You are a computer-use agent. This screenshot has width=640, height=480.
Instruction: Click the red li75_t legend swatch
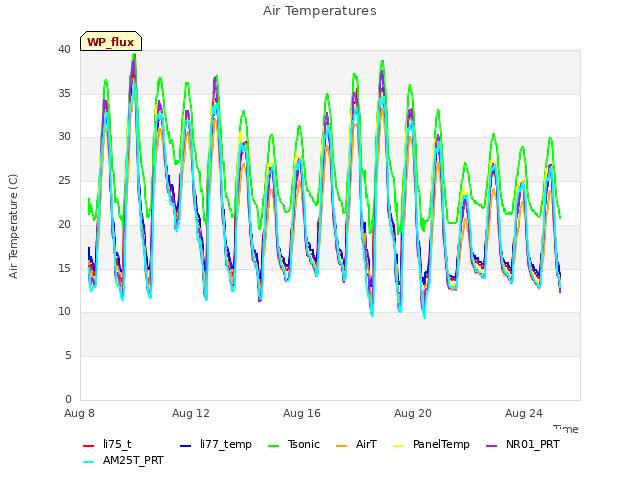pos(88,446)
